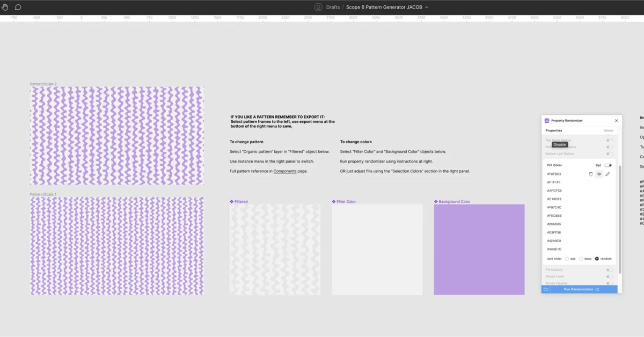
Task: Click the Filter Color component label
Action: (346, 202)
